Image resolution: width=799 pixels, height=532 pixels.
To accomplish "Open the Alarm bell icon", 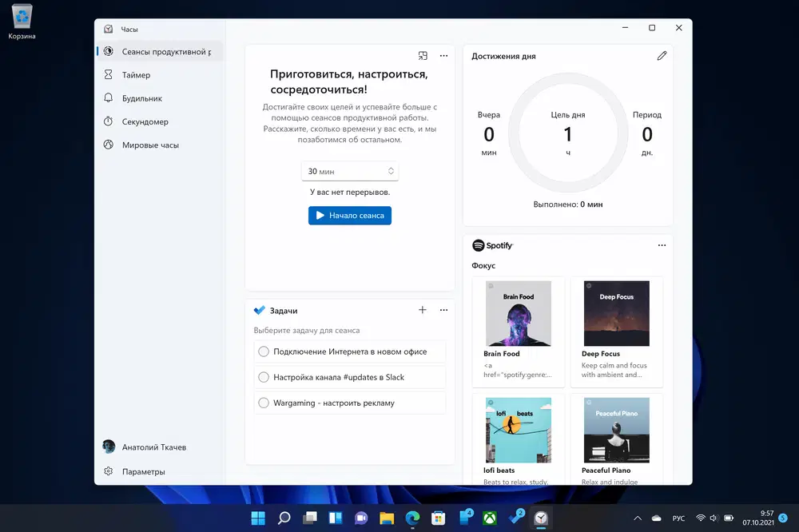I will click(108, 97).
